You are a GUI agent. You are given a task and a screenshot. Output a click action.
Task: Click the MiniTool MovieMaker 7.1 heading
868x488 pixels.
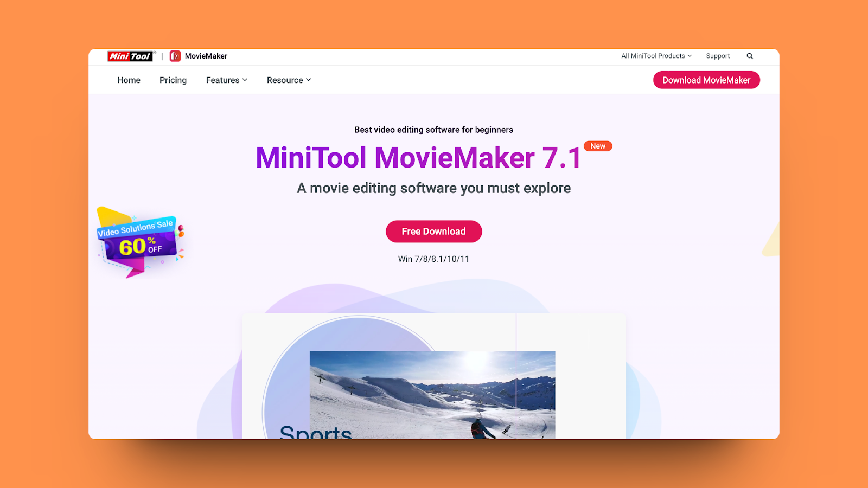click(x=418, y=158)
